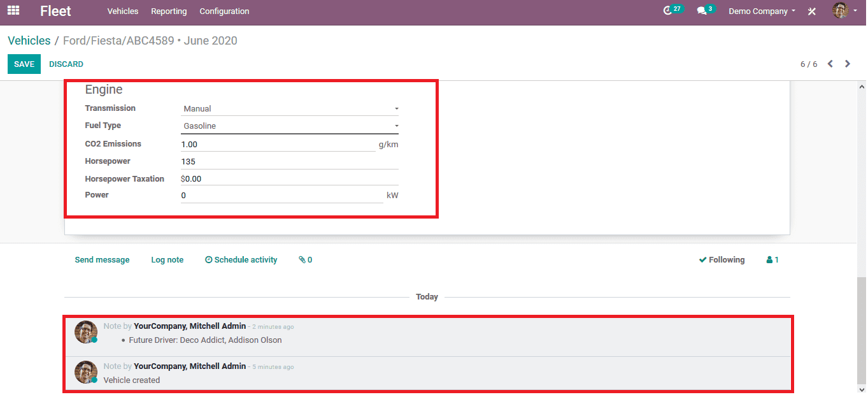Viewport: 868px width, 397px height.
Task: Click the attachments paperclip icon showing 0
Action: (305, 260)
